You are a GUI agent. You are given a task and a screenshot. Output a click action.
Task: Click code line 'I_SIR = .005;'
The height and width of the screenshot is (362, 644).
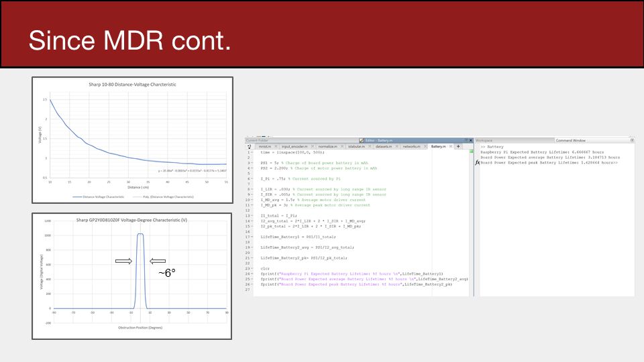pos(323,194)
